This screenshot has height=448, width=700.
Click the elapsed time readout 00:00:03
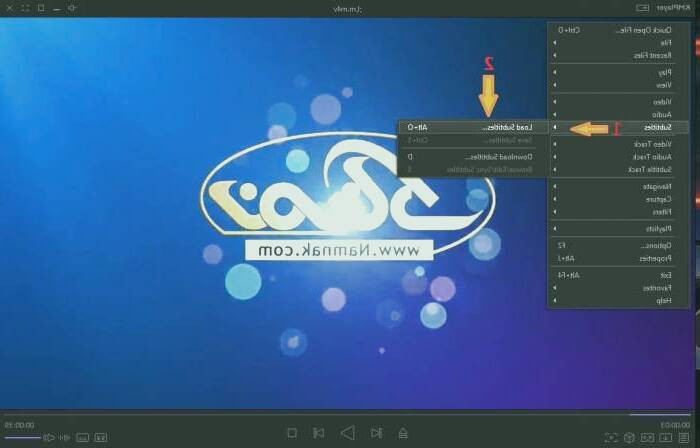pyautogui.click(x=675, y=425)
